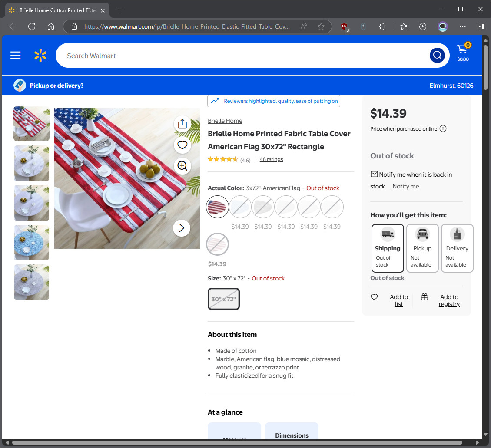Zoom the product image with the magnifier icon

[182, 165]
